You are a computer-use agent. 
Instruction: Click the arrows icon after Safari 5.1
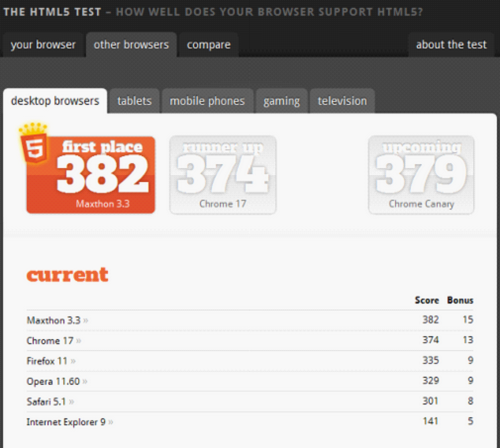pos(71,402)
